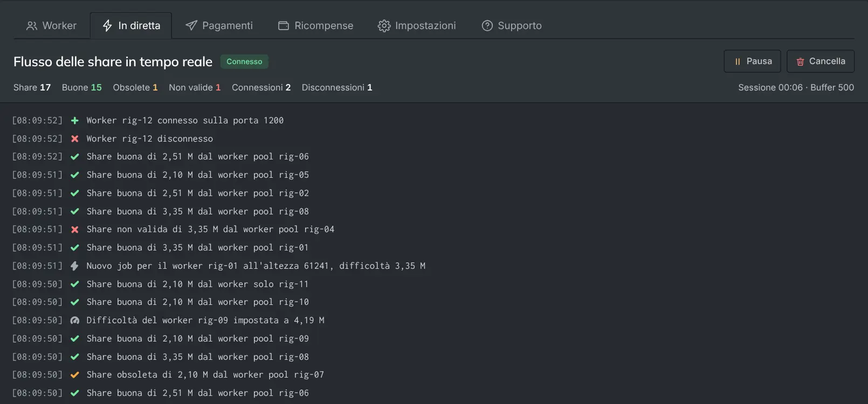Select the log text Share non valida rig-04
Image resolution: width=868 pixels, height=404 pixels.
[x=211, y=229]
